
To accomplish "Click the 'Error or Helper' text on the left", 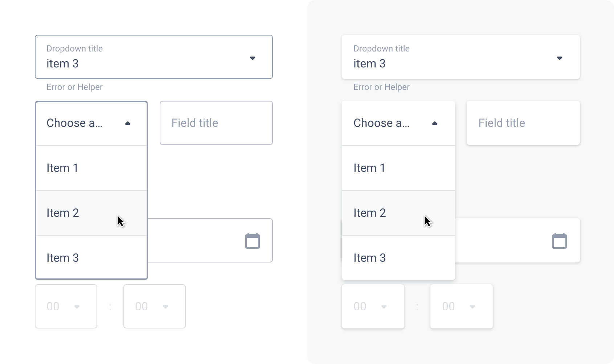I will 74,87.
